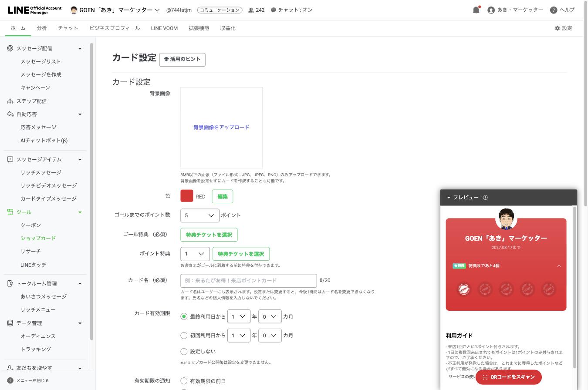Click the preview help question icon
588x390 pixels.
[x=485, y=197]
